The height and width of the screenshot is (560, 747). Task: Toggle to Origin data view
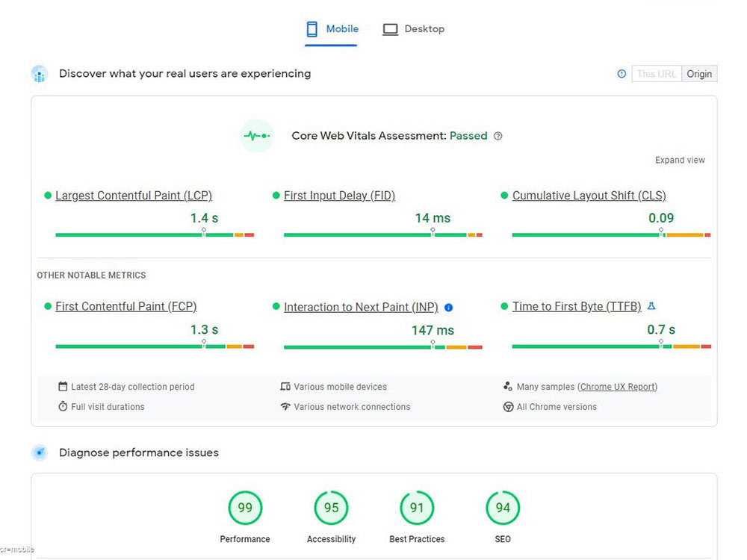point(699,74)
